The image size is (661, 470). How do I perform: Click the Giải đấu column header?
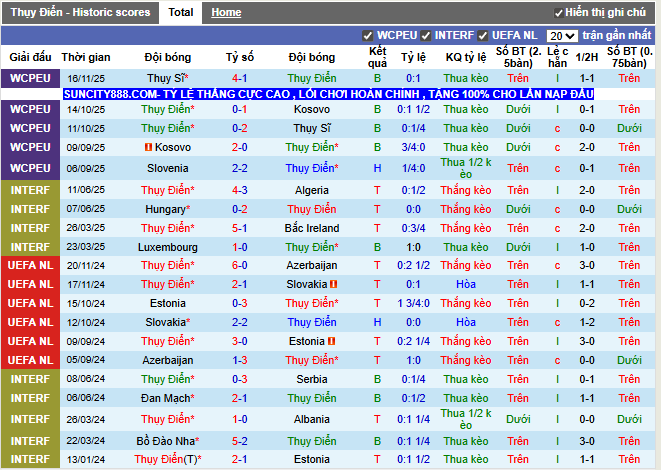point(30,57)
